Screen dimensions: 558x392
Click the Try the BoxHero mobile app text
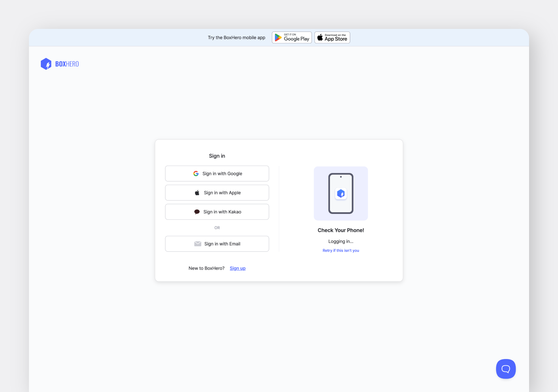coord(236,38)
